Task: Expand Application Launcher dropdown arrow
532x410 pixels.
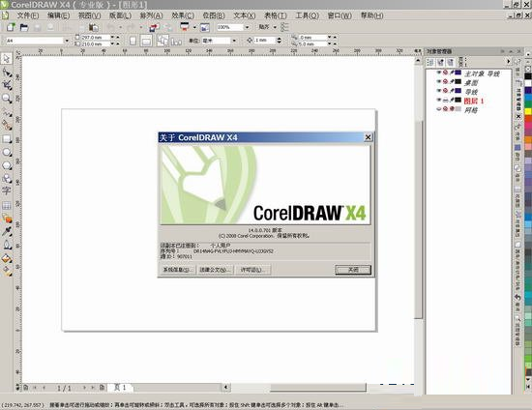Action: tap(194, 27)
